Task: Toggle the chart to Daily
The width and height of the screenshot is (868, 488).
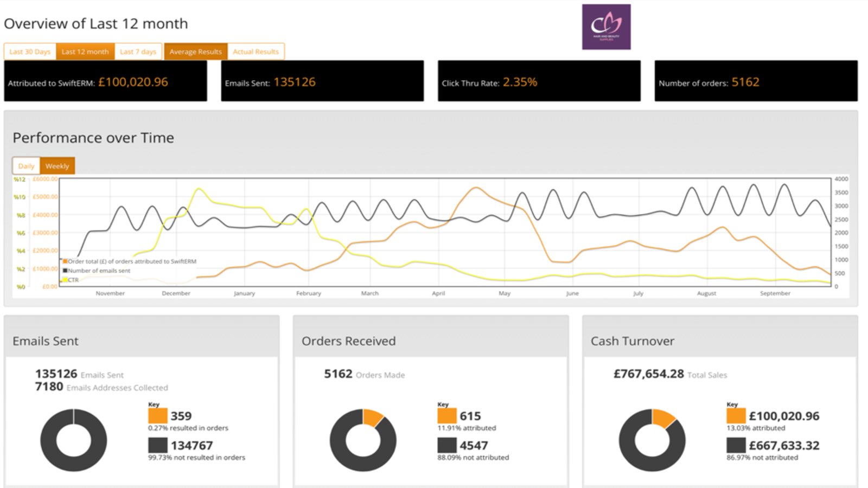Action: [x=26, y=166]
